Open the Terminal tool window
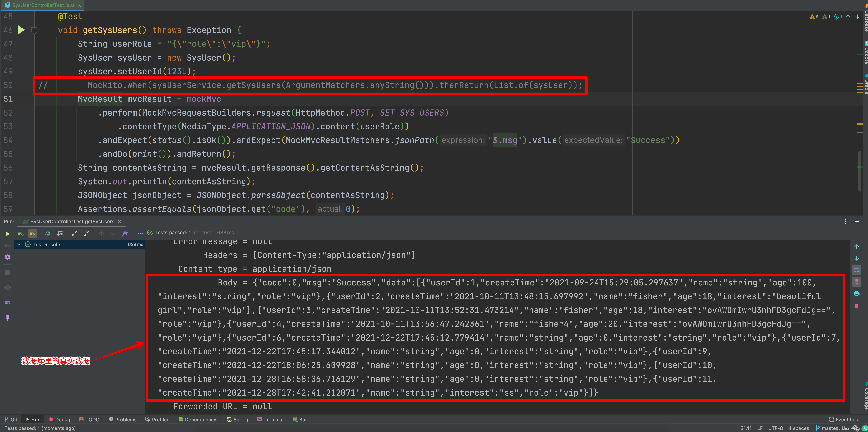 pyautogui.click(x=270, y=419)
